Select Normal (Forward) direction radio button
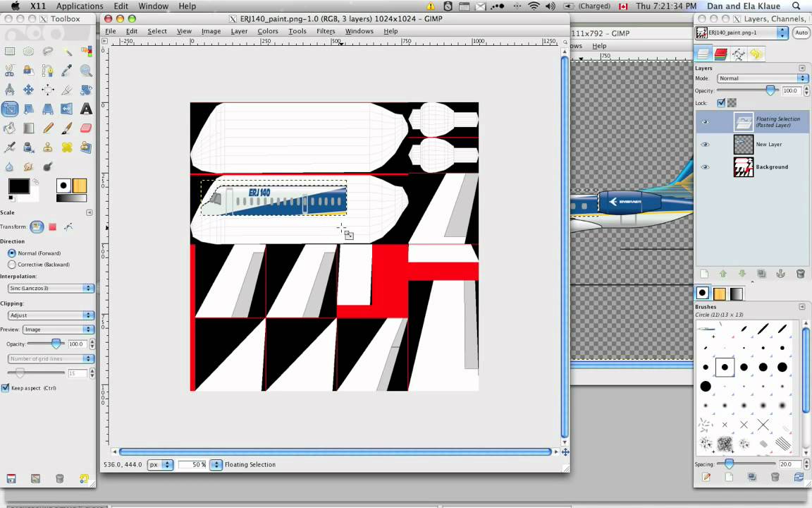812x508 pixels. [x=11, y=253]
